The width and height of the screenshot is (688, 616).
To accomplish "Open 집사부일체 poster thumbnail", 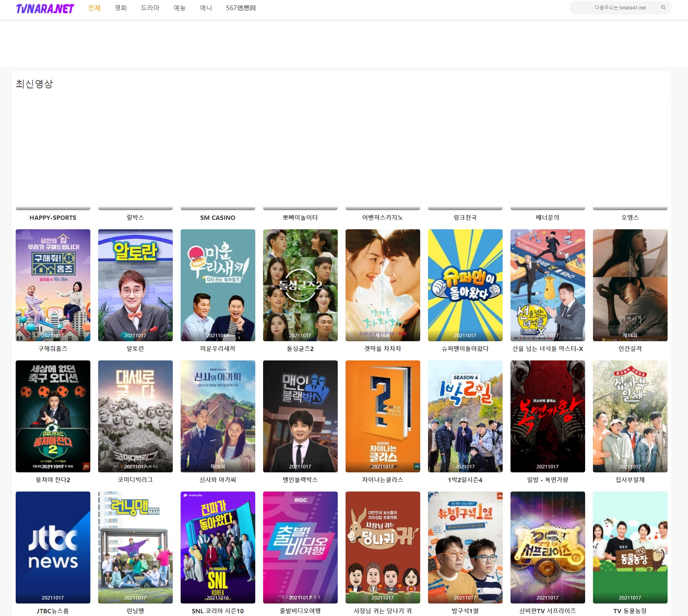I will pyautogui.click(x=630, y=416).
